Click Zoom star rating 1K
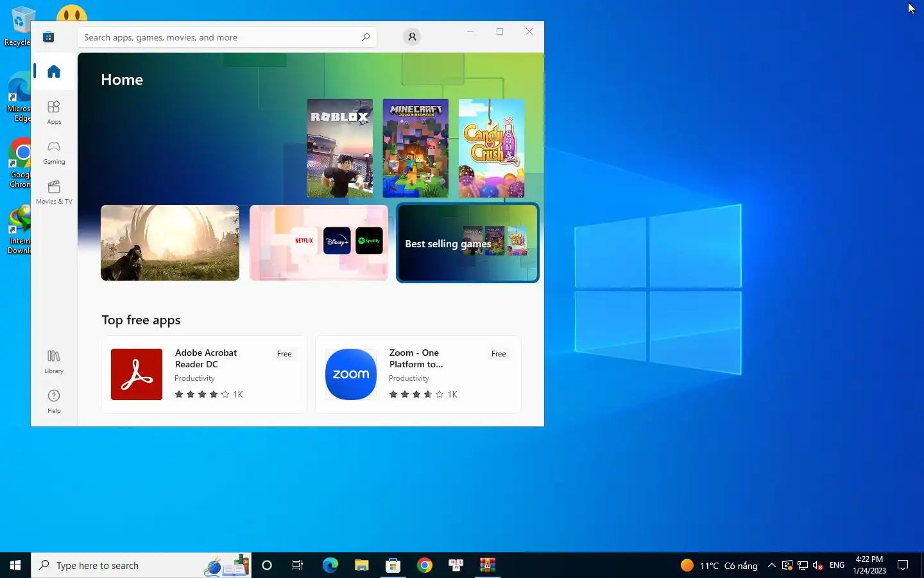Screen dimensions: 924x578 tap(423, 394)
